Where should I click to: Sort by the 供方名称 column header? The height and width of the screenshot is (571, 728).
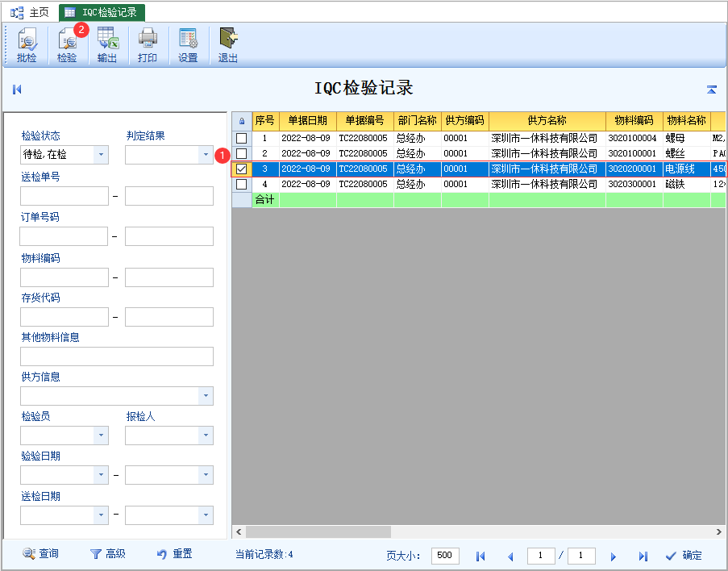click(x=547, y=121)
